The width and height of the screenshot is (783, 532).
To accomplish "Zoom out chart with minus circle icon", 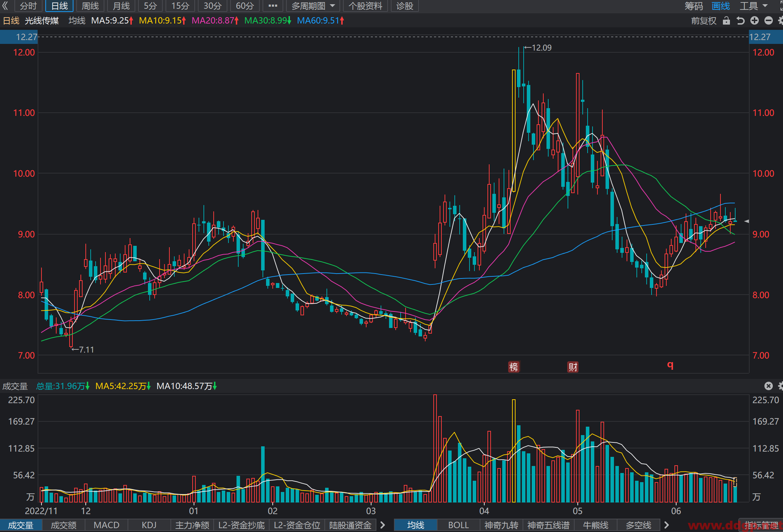I will [x=769, y=21].
